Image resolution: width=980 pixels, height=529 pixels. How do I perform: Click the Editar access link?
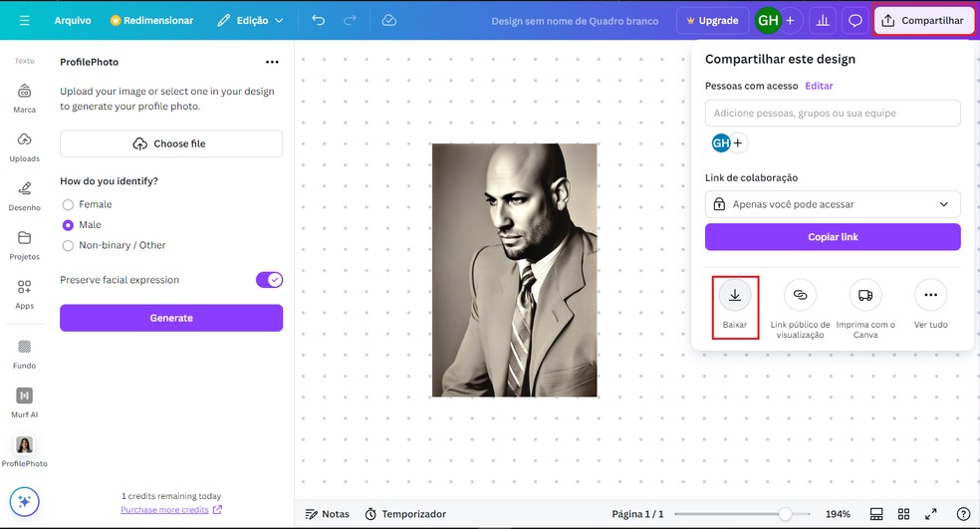pyautogui.click(x=819, y=86)
